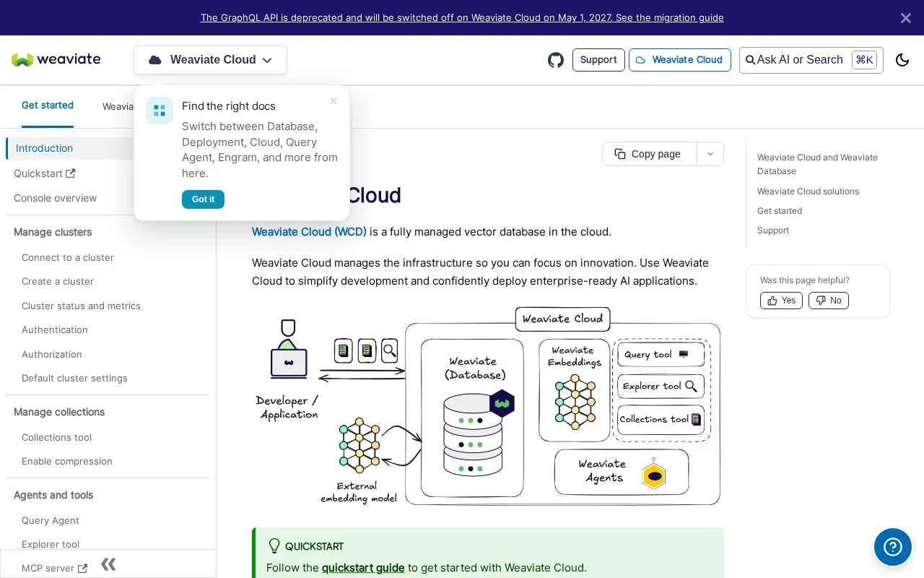Open the quickstart guide link
Screen dimensions: 924x578
(x=363, y=568)
